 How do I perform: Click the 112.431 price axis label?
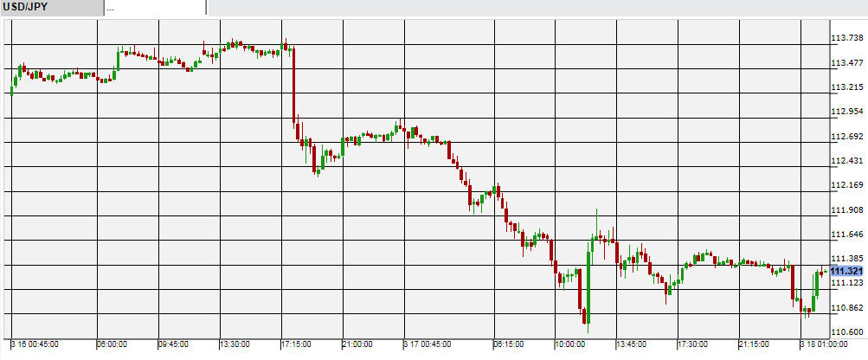click(845, 161)
